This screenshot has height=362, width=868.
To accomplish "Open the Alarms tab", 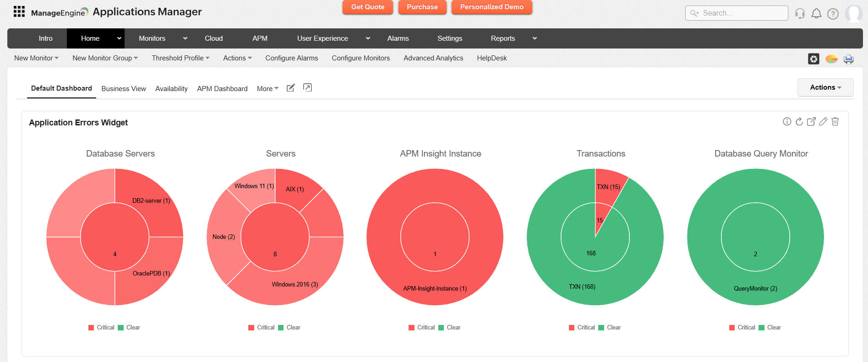I will tap(398, 38).
